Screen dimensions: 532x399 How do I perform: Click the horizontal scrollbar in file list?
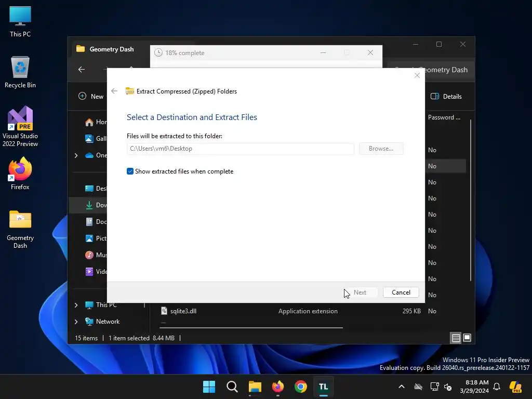tap(251, 328)
